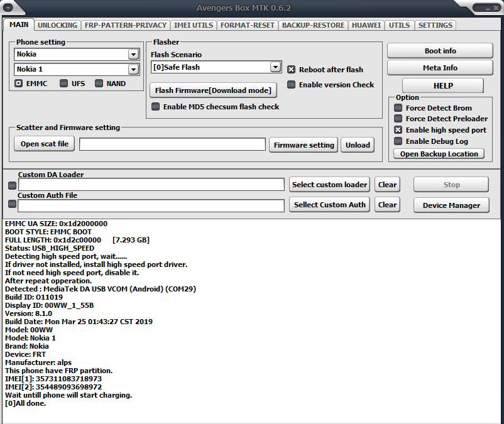504x424 pixels.
Task: Click the 'Build Date: Mon Mar 25' line
Action: click(x=79, y=322)
